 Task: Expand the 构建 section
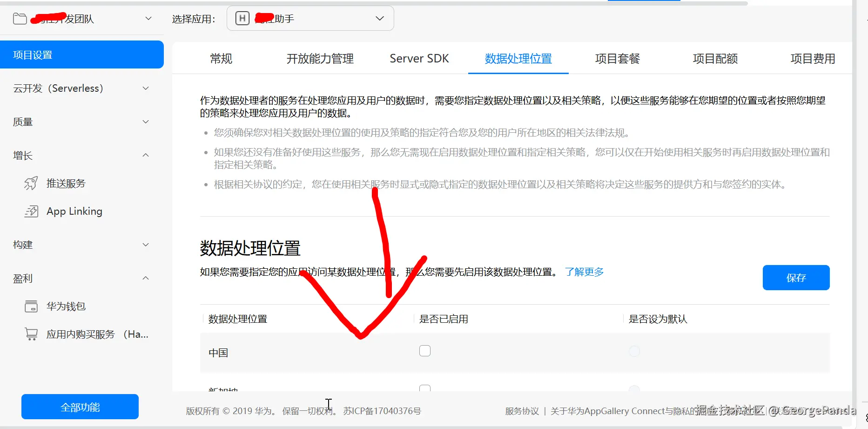(145, 245)
